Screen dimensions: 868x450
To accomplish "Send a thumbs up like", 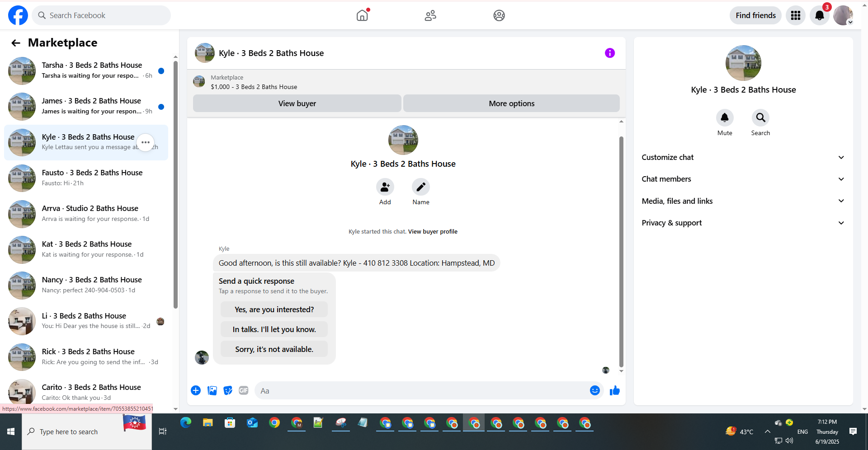I will (x=615, y=390).
